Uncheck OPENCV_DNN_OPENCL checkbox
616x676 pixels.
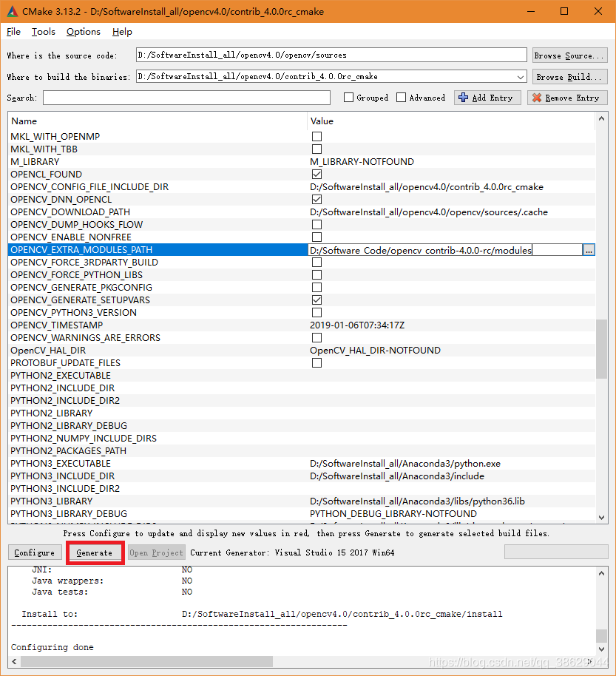pos(317,200)
